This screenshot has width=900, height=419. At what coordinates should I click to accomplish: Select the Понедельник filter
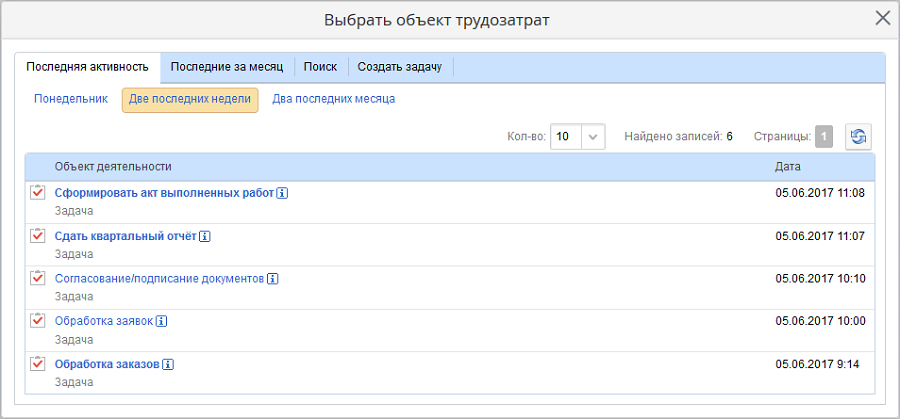click(70, 100)
